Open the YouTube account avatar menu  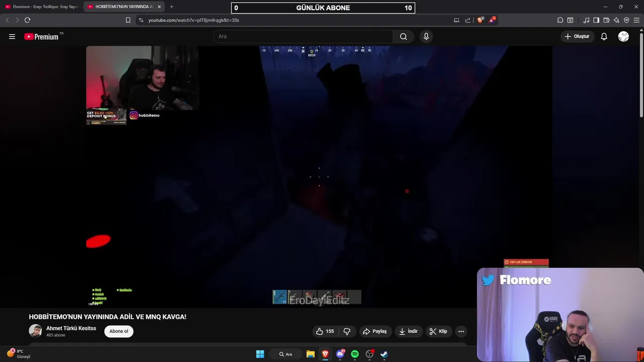tap(623, 36)
